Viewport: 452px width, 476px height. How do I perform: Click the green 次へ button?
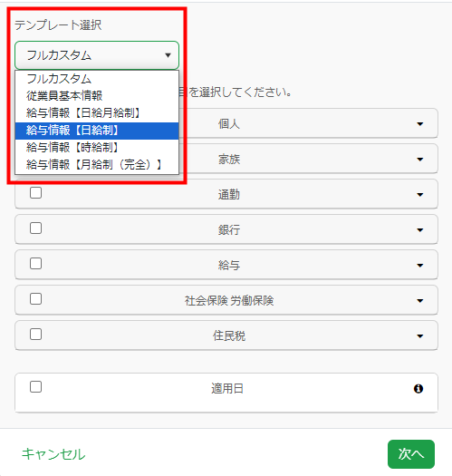(x=411, y=454)
